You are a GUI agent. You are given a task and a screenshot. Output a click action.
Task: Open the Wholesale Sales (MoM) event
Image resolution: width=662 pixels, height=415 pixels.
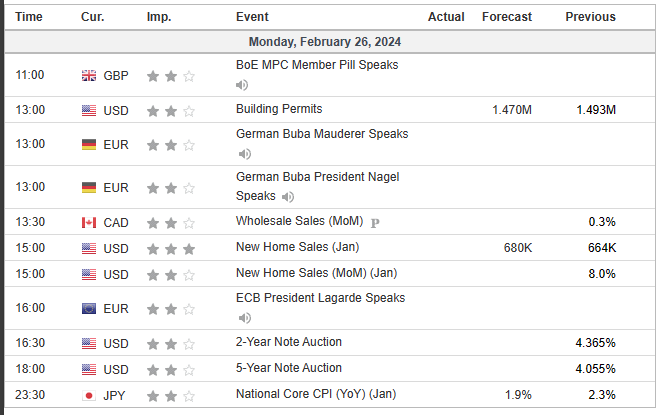(x=300, y=221)
